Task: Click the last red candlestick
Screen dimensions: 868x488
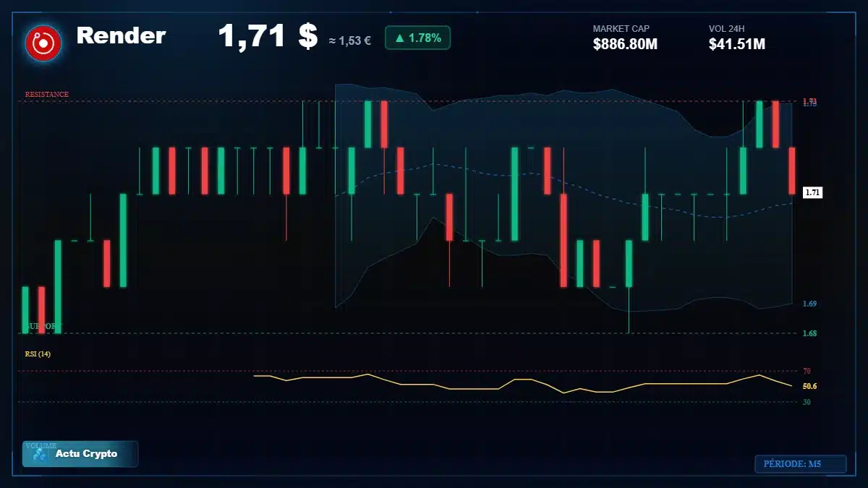Action: pyautogui.click(x=792, y=171)
